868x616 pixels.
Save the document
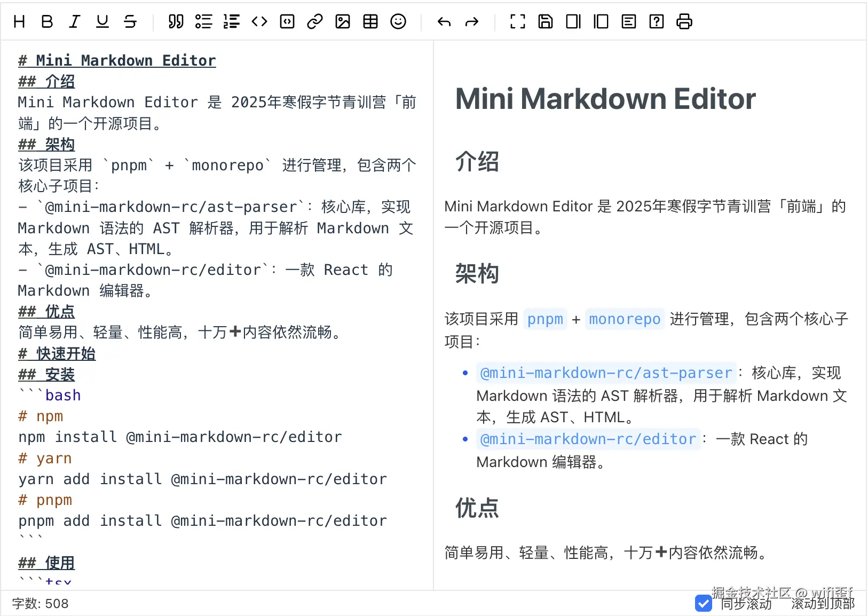[546, 21]
